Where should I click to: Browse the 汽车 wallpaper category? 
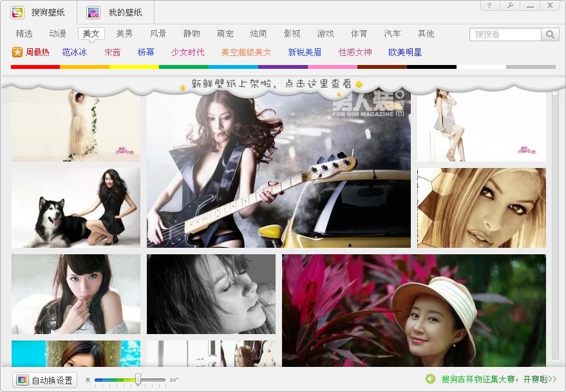coord(392,33)
